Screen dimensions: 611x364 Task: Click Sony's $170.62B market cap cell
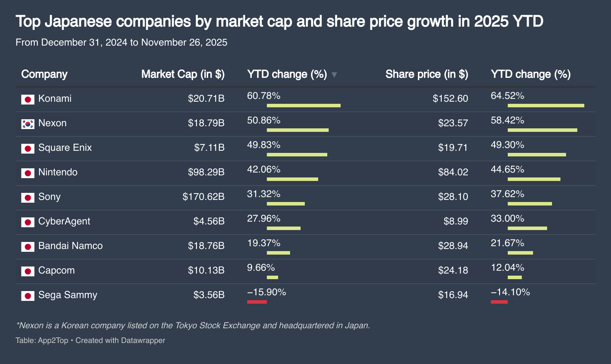coord(203,197)
